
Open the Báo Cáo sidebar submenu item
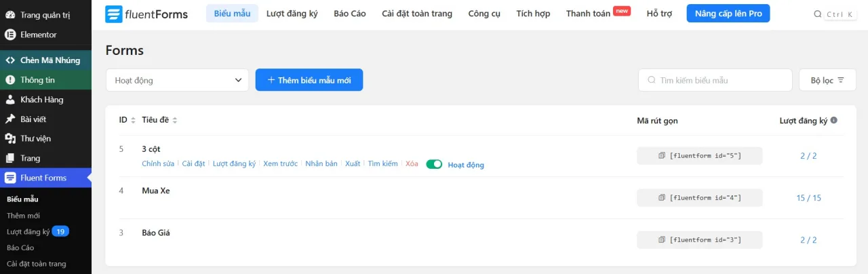[x=20, y=248]
